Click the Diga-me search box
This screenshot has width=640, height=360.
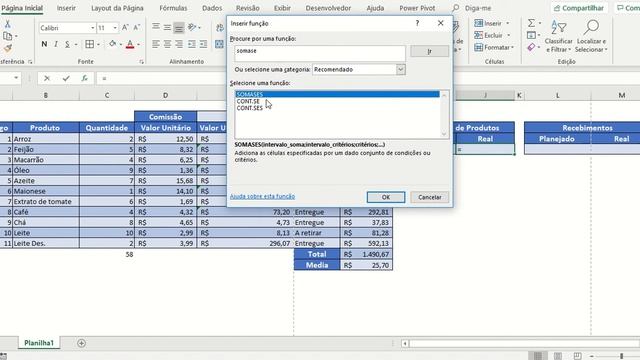click(x=478, y=8)
